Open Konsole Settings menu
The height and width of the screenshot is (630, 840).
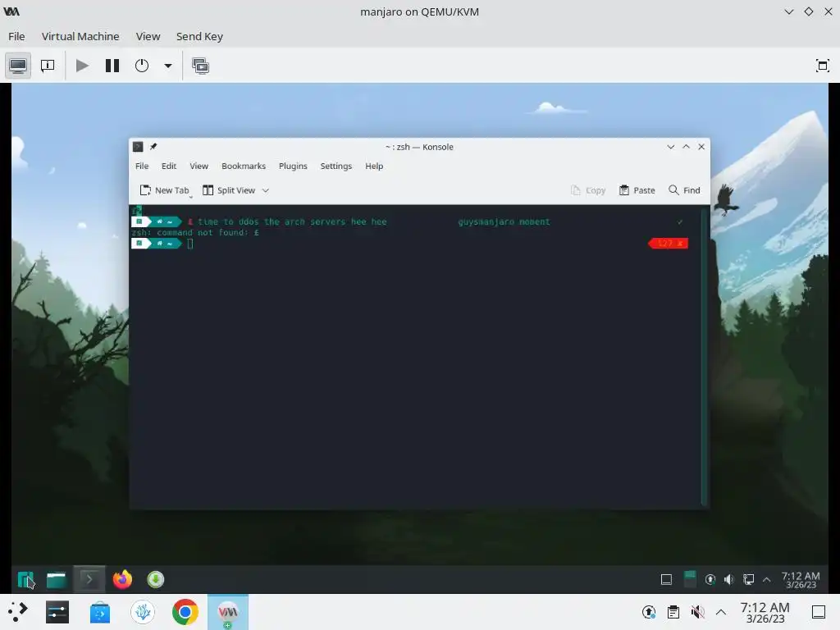(x=336, y=166)
